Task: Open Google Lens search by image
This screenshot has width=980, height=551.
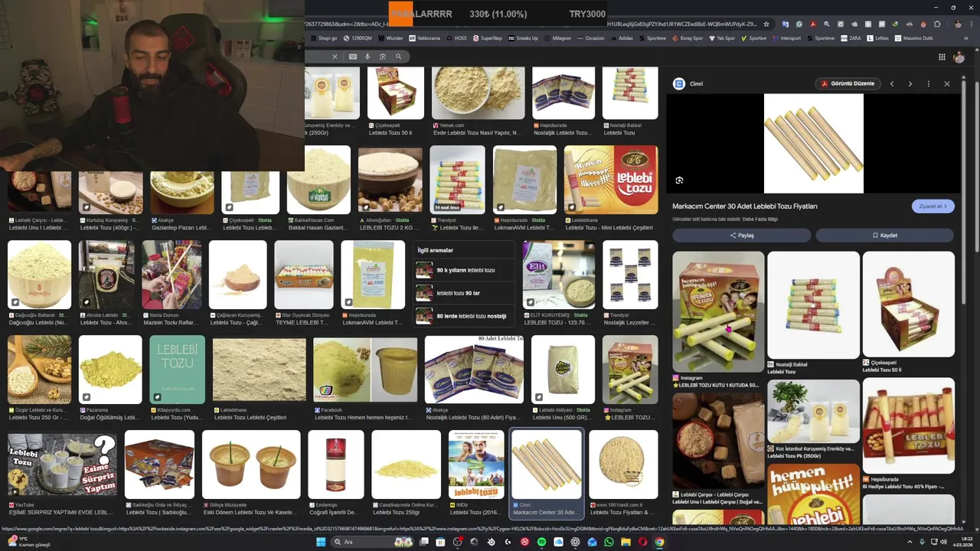Action: (x=383, y=57)
